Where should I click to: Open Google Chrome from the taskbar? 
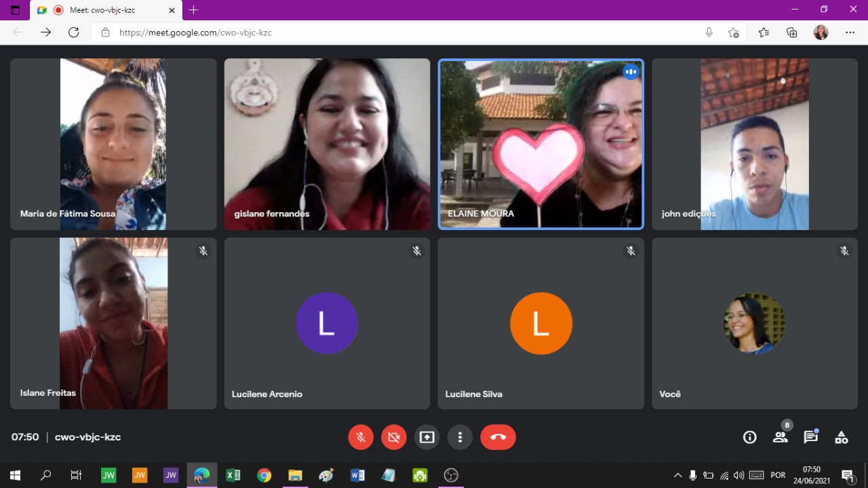pos(264,475)
